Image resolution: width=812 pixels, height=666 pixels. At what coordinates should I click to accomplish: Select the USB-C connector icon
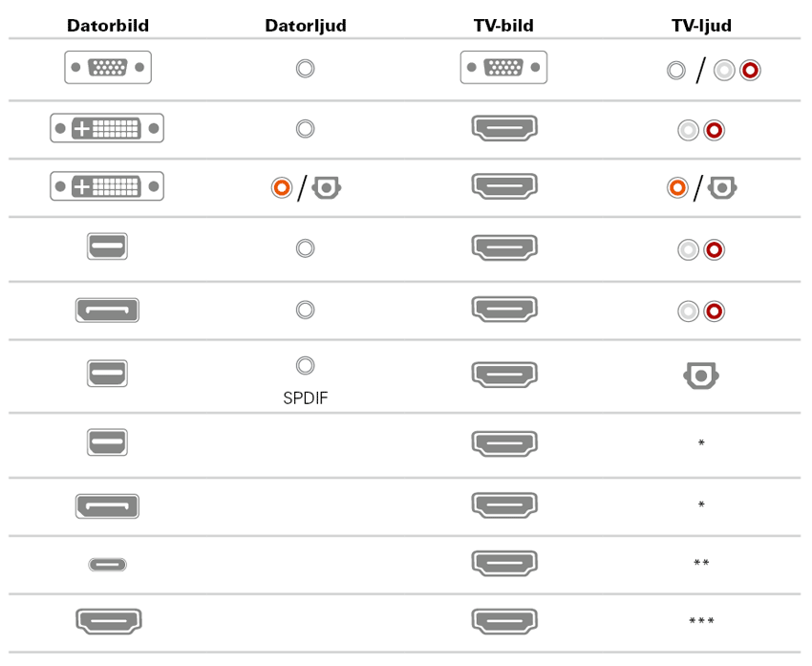coord(108,564)
